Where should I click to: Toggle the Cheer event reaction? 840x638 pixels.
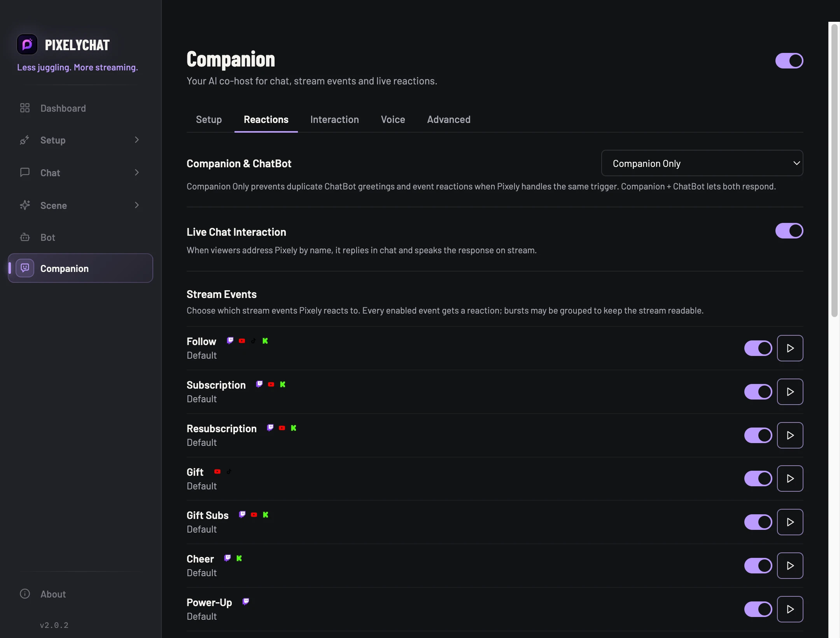tap(758, 566)
